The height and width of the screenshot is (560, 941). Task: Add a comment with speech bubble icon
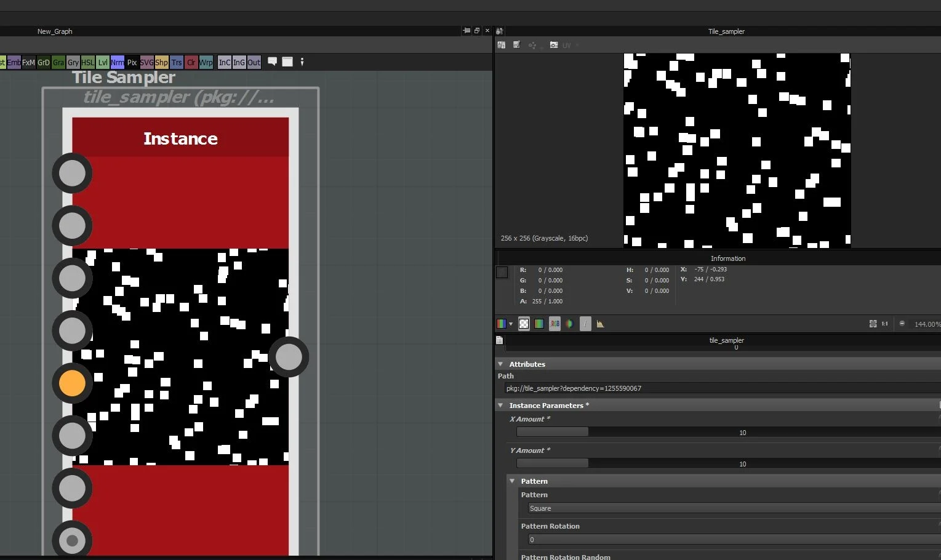click(272, 62)
